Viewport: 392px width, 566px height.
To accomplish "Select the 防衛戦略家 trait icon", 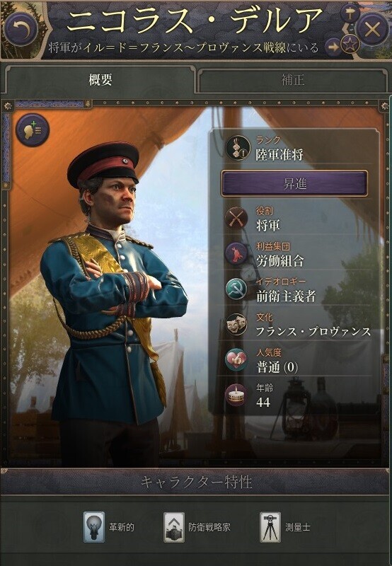I will point(174,527).
